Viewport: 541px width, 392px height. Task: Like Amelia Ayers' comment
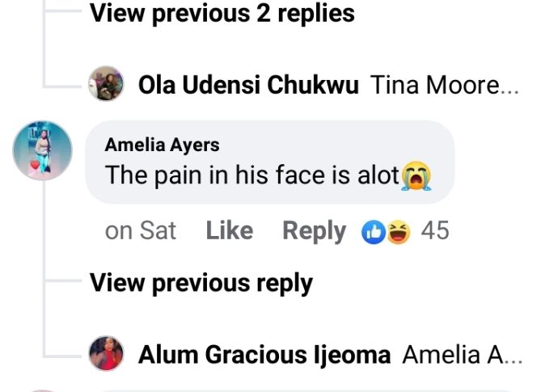[229, 231]
